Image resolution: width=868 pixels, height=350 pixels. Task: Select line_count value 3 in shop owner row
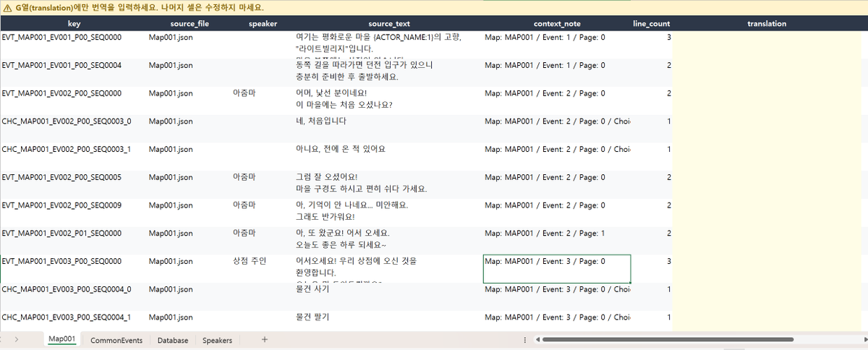pyautogui.click(x=651, y=269)
